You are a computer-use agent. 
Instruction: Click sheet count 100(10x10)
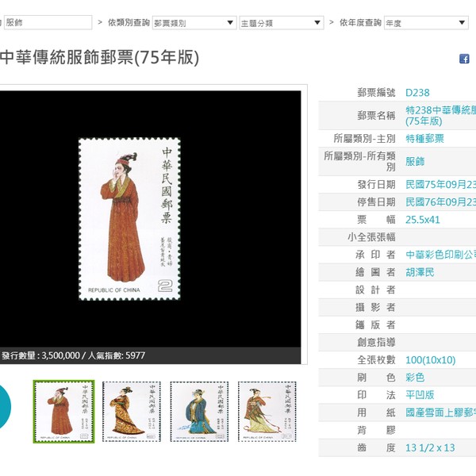[x=431, y=360]
